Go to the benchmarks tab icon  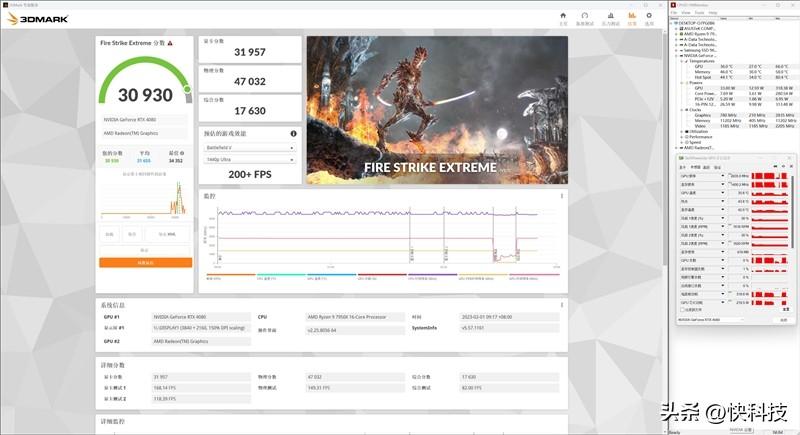tap(586, 16)
